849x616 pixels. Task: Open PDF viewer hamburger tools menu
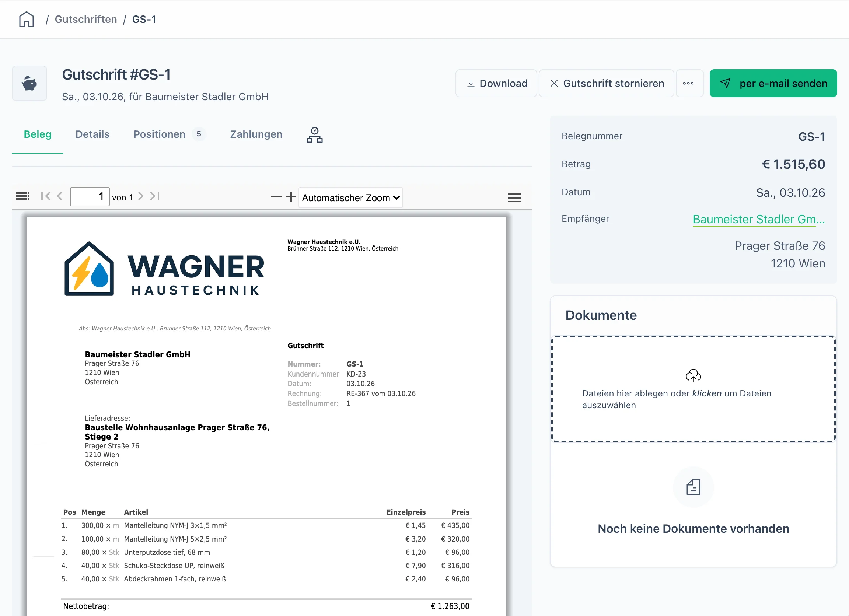(514, 197)
